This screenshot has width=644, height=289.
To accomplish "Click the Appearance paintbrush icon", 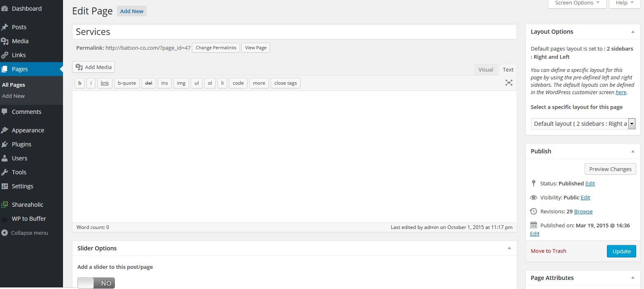I will coord(5,130).
